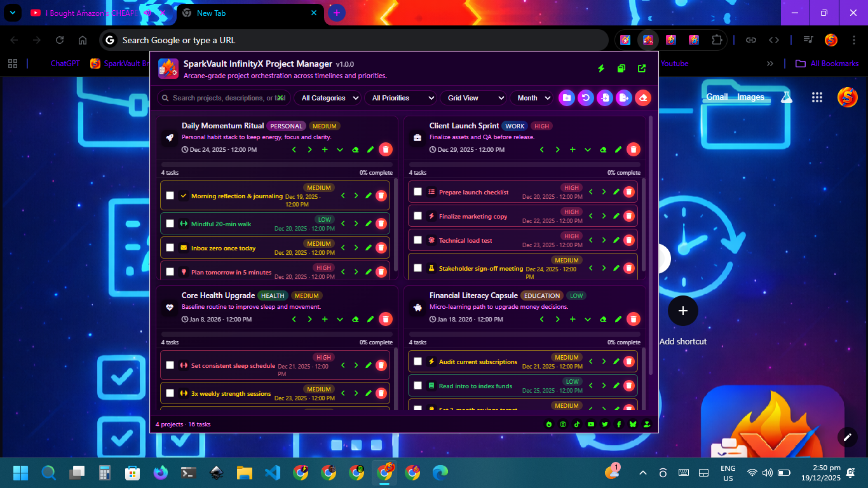This screenshot has width=868, height=488.
Task: Open the All Categories dropdown
Action: click(x=327, y=98)
